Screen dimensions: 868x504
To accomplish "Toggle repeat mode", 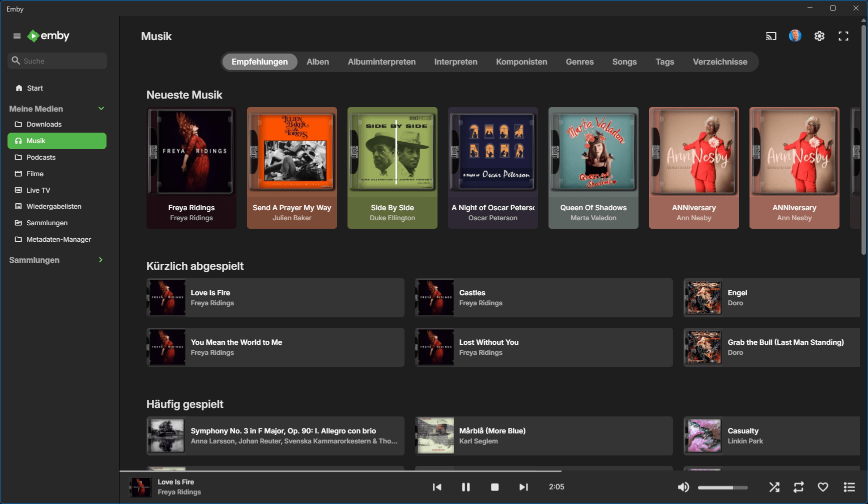I will pos(798,487).
